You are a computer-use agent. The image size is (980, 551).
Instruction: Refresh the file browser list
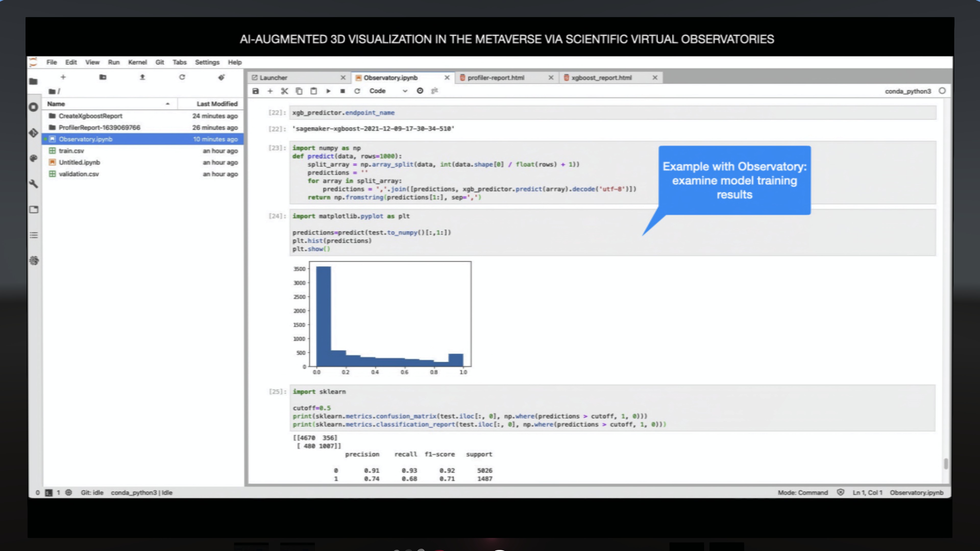point(182,77)
